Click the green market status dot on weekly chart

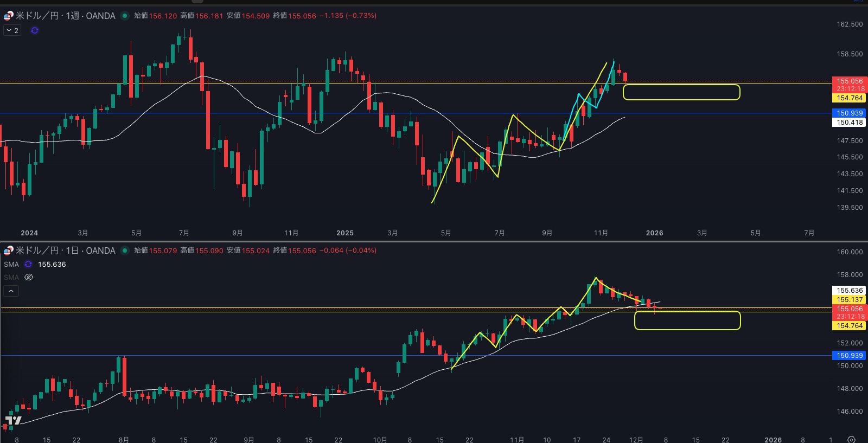tap(125, 16)
